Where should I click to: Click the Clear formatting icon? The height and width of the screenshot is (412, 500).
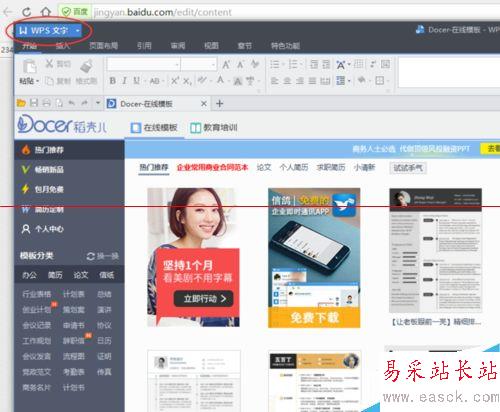coord(255,64)
